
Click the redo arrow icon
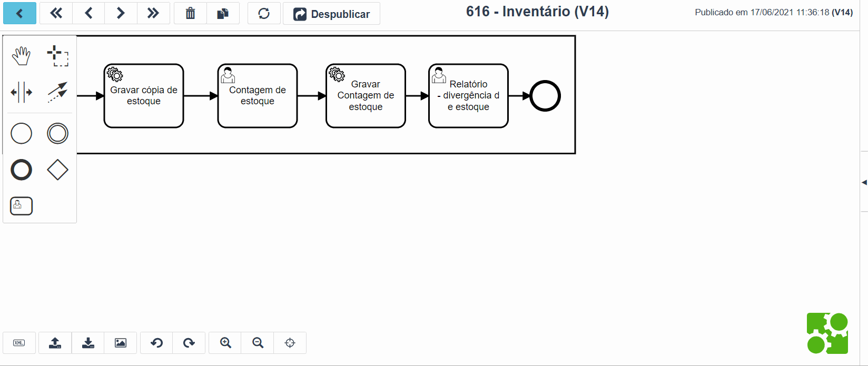tap(189, 343)
